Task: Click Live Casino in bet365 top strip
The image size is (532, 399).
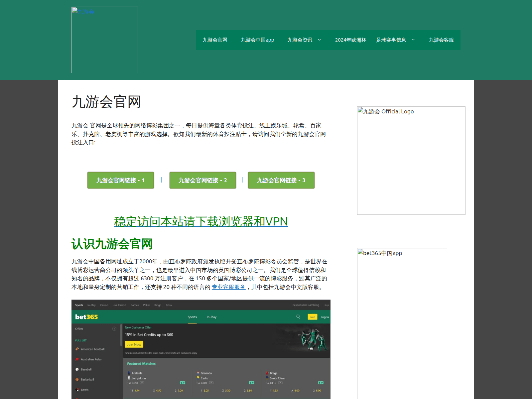Action: [119, 305]
